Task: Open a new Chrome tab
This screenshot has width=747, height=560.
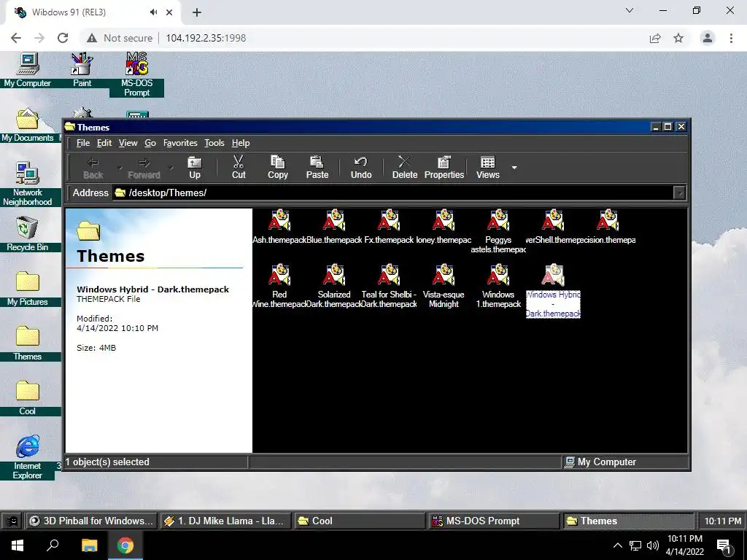Action: pos(197,12)
